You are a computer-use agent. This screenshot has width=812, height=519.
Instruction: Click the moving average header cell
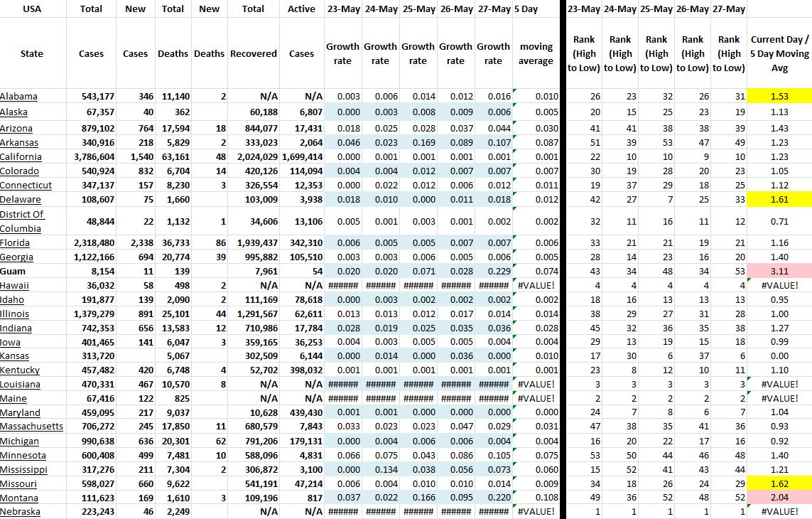coord(536,53)
